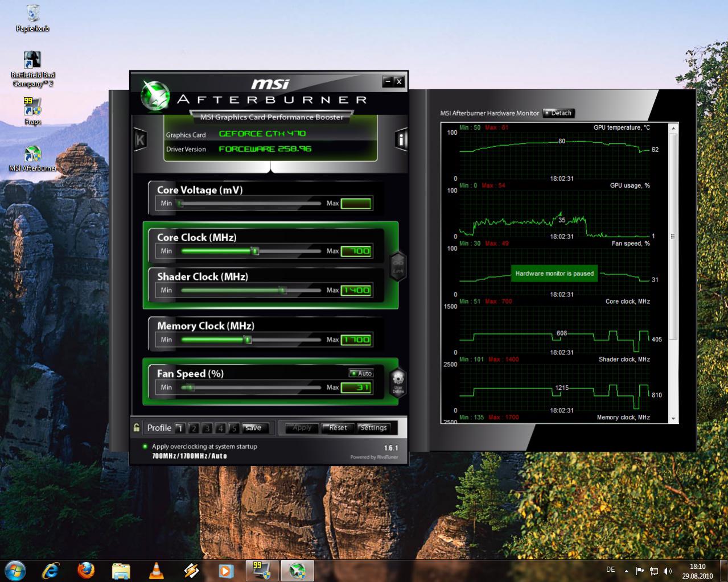Launch Winamp from taskbar
Screen dimensions: 728x582
[192, 571]
